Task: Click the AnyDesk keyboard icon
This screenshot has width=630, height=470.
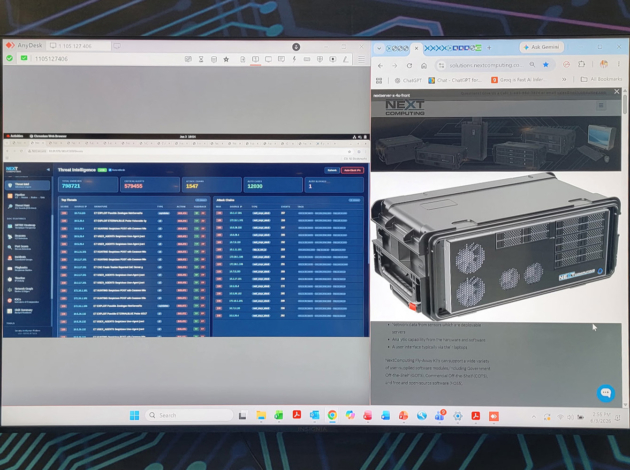Action: pos(307,59)
